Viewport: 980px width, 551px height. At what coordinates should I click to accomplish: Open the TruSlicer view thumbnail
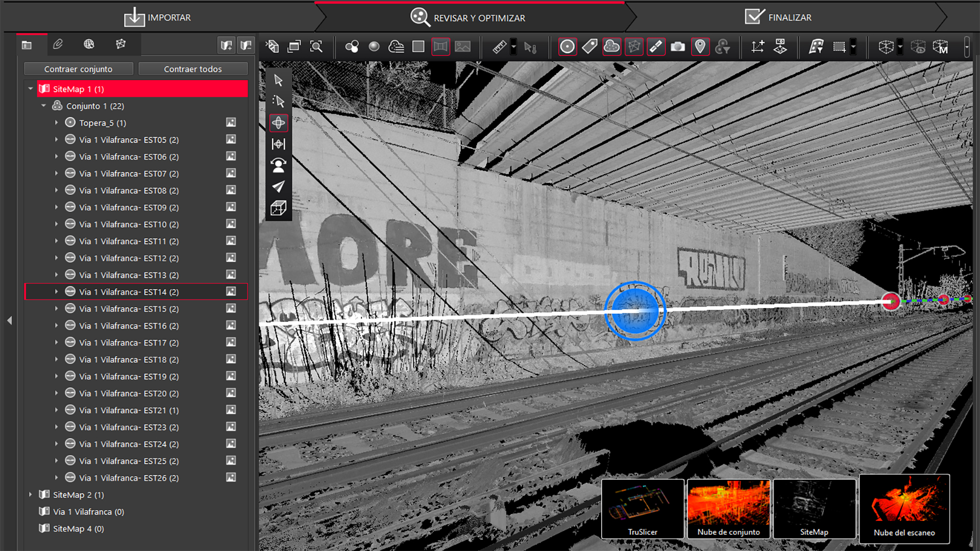click(643, 508)
